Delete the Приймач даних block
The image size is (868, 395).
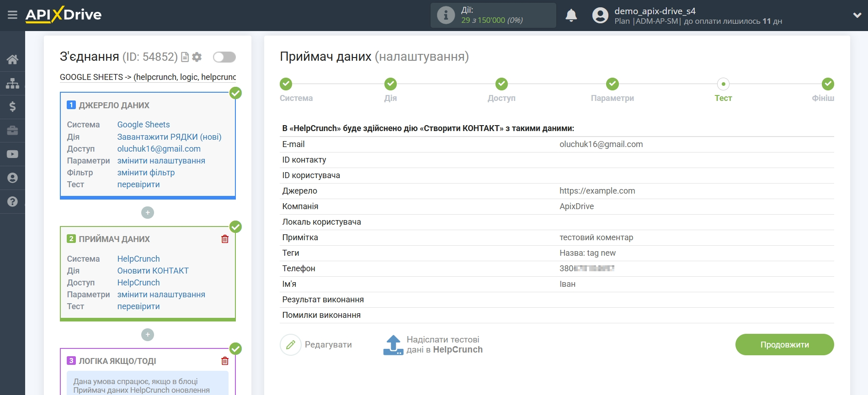coord(225,239)
